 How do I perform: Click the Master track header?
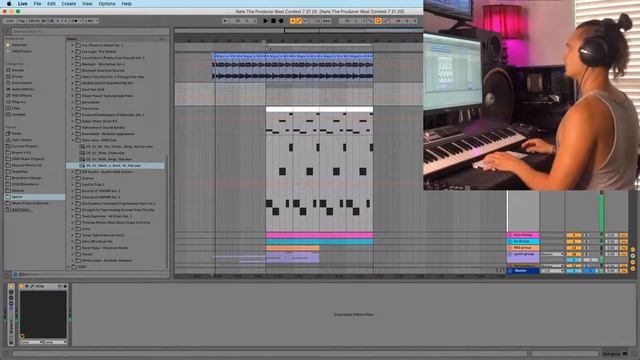523,271
